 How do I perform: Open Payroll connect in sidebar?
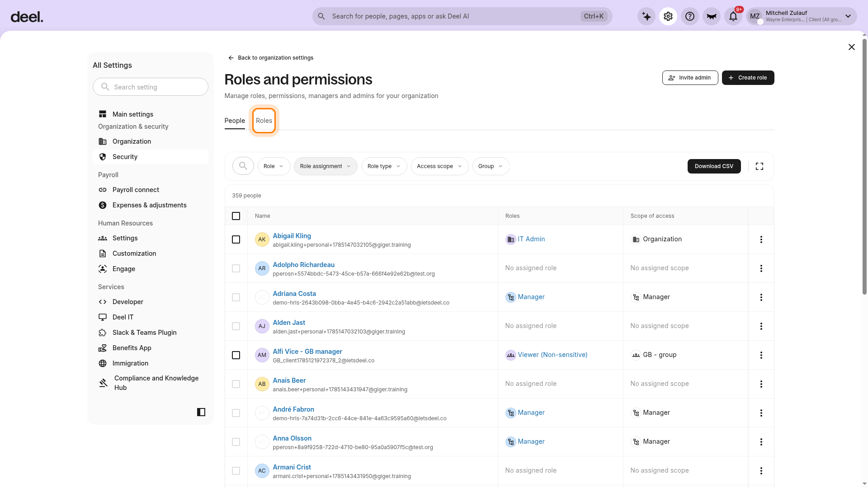click(151, 190)
